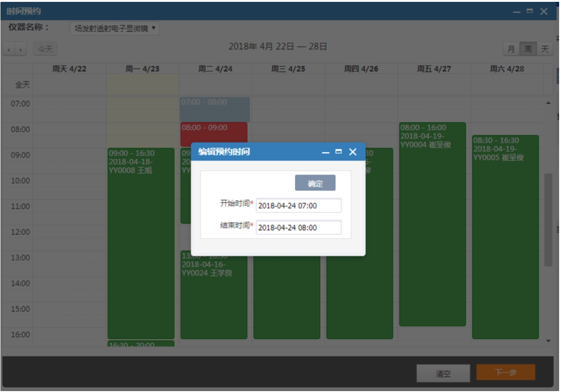Click the 确定 confirm button
The image size is (561, 392).
tap(315, 183)
